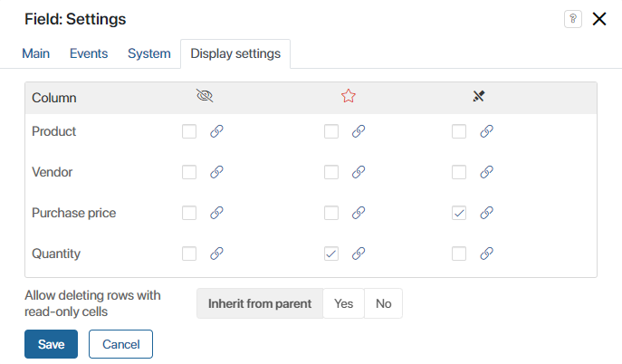Click Product row link icon in required column

[x=359, y=131]
